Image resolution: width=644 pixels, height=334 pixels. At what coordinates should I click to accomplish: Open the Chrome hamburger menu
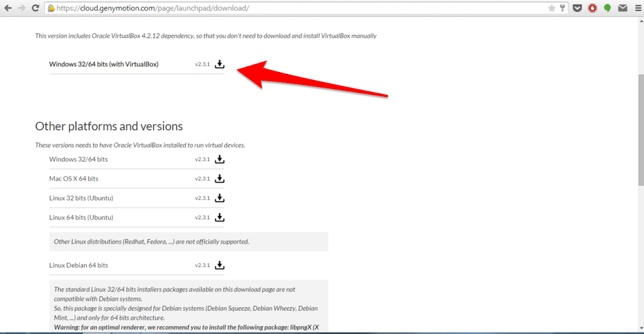coord(638,8)
